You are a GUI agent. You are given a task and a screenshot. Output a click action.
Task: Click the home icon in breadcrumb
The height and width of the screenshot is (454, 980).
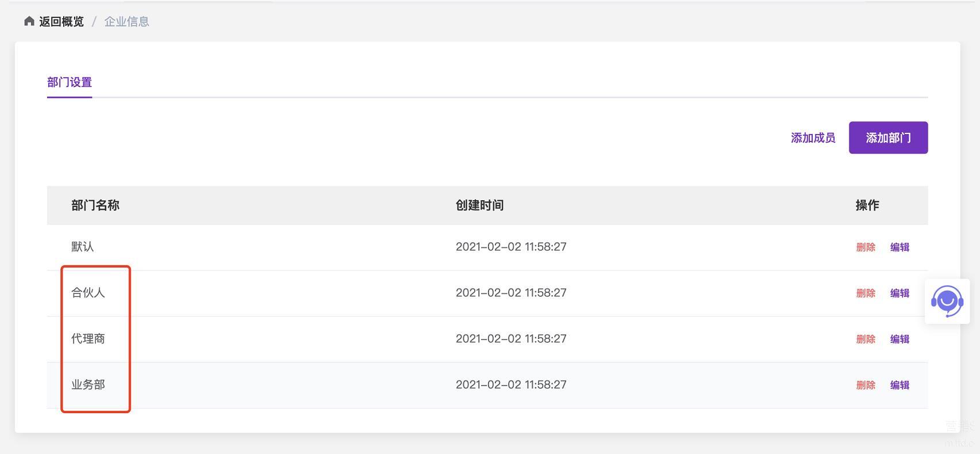click(29, 21)
